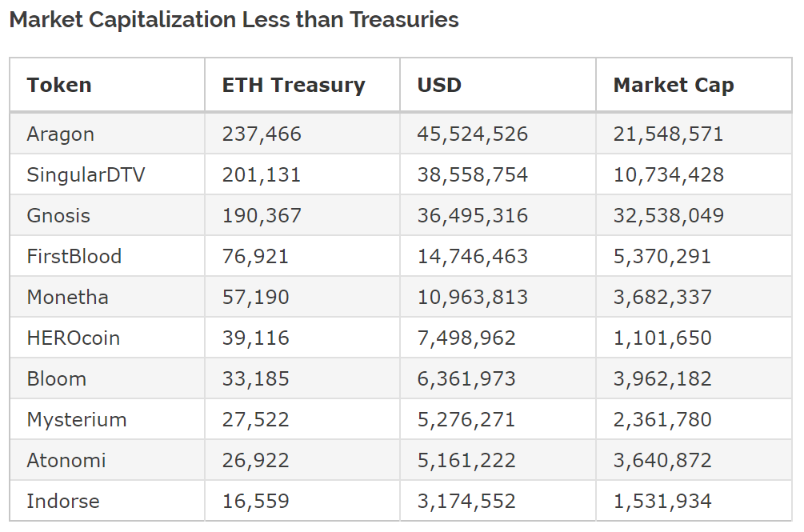Select HEROcoin market cap 1,101,650

coord(662,338)
